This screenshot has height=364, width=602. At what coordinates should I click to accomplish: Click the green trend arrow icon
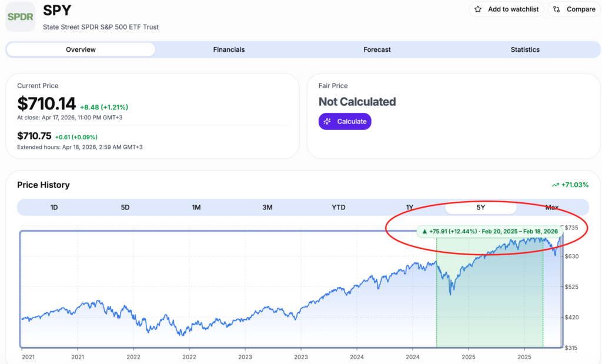coord(555,185)
